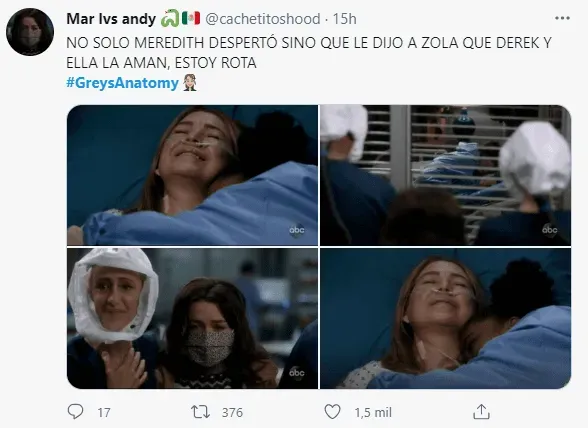This screenshot has height=428, width=588.
Task: Open the 15h timestamp link
Action: [345, 19]
